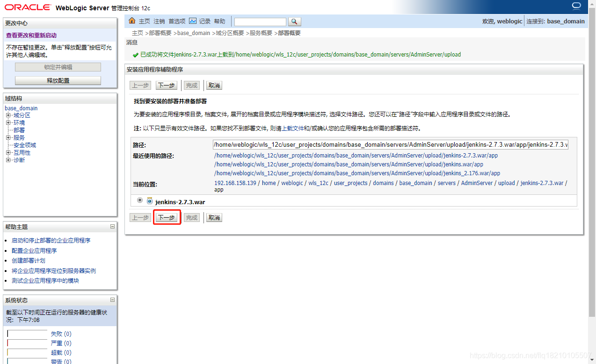Click AdminServer in current location path
This screenshot has height=364, width=596.
477,183
